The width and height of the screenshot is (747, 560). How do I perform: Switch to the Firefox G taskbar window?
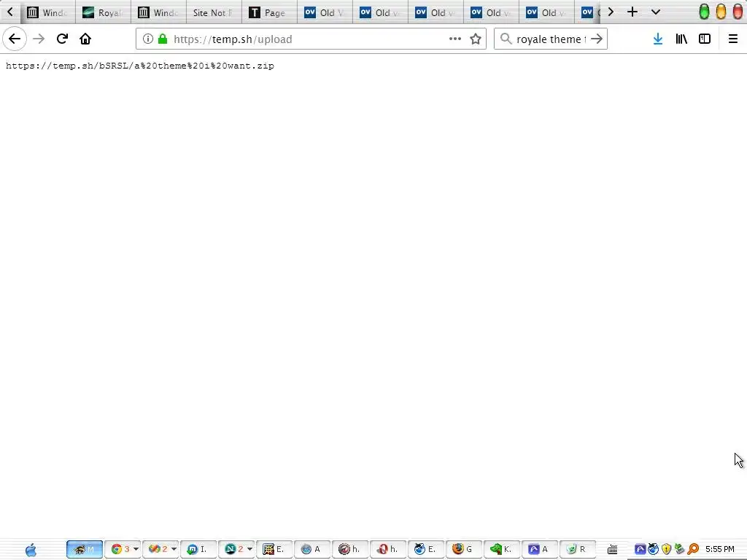pos(463,550)
